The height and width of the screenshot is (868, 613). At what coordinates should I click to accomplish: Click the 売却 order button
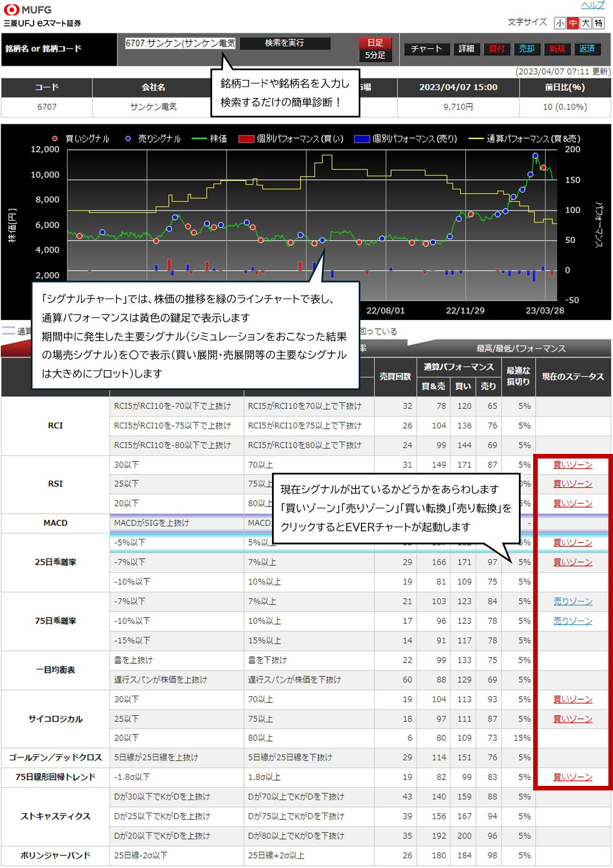click(526, 48)
